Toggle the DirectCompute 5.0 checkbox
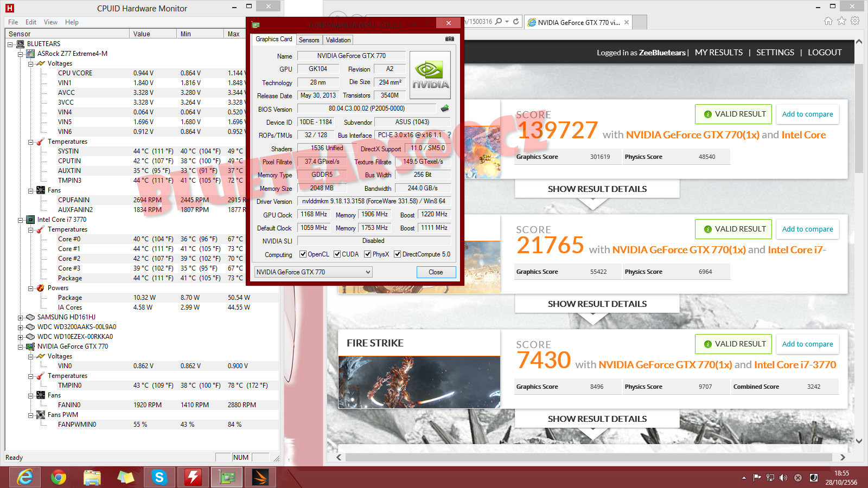The width and height of the screenshot is (868, 488). [398, 254]
